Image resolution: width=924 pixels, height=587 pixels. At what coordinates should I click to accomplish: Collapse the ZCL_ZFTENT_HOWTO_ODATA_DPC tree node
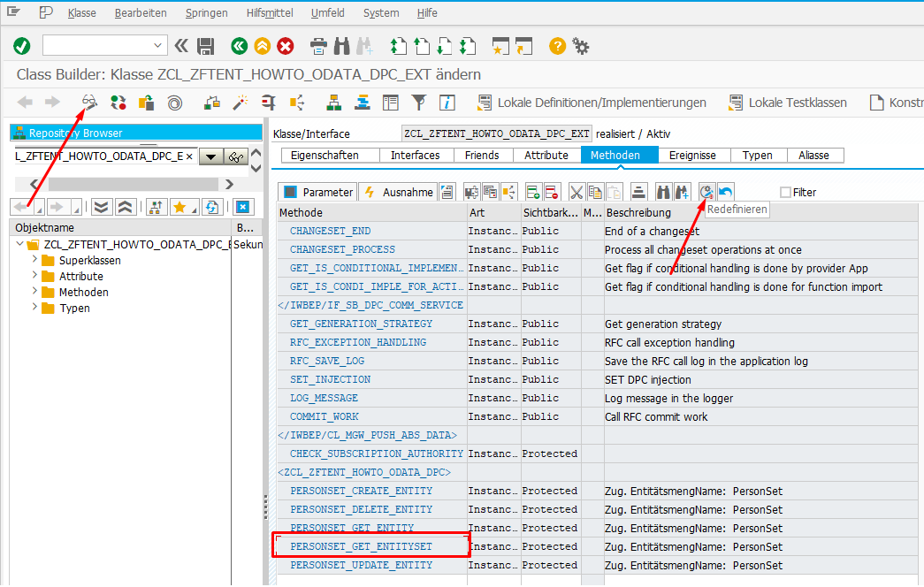click(x=19, y=244)
